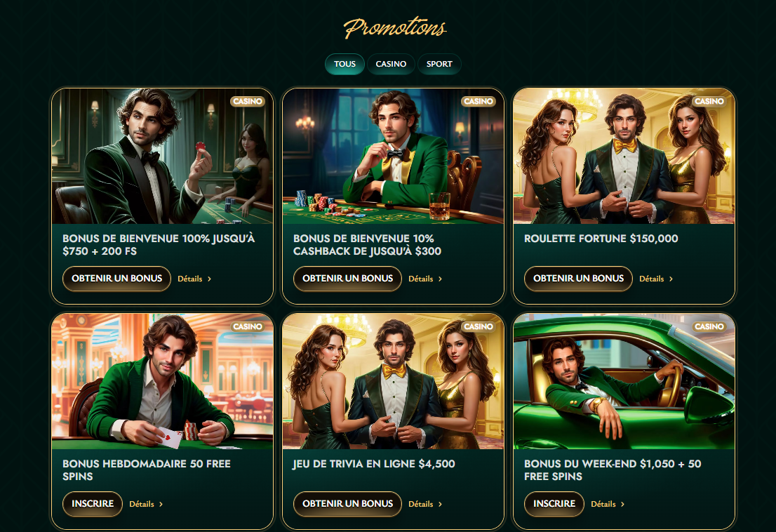
Task: Click Inscrire for Bonus Hebdomadaire 50 free spins
Action: [93, 504]
